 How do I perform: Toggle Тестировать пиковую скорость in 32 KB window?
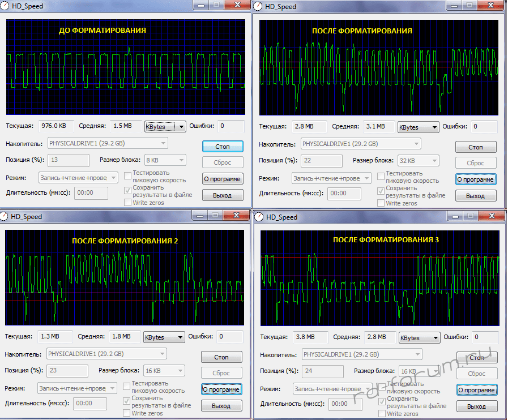(x=381, y=177)
